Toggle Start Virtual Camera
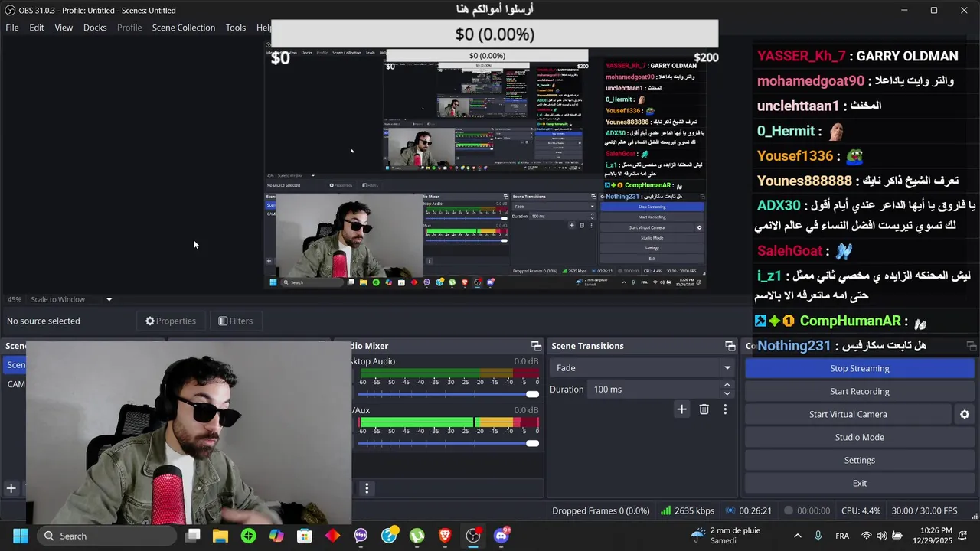Screen dimensions: 980x551 point(848,414)
